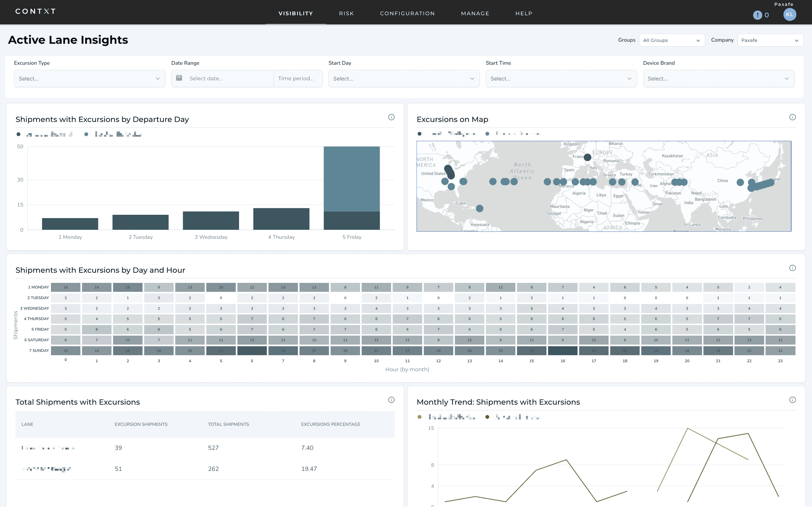Open the notifications alert indicator
Screen dimensions: 812x508
pos(758,15)
